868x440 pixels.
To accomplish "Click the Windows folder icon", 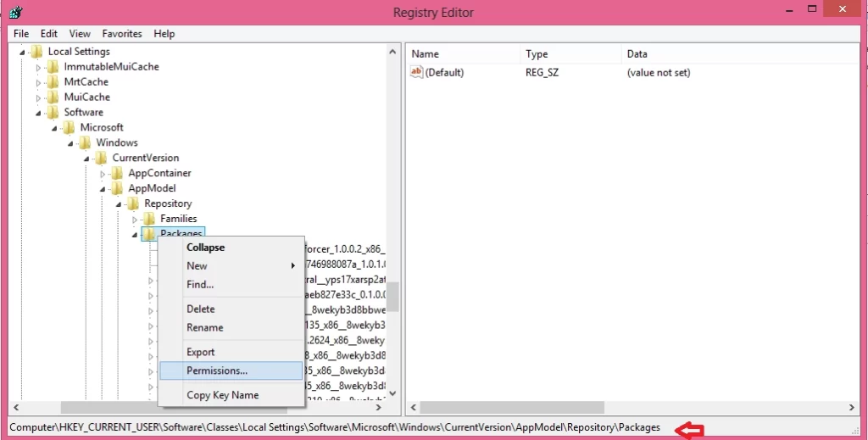I will coord(86,142).
